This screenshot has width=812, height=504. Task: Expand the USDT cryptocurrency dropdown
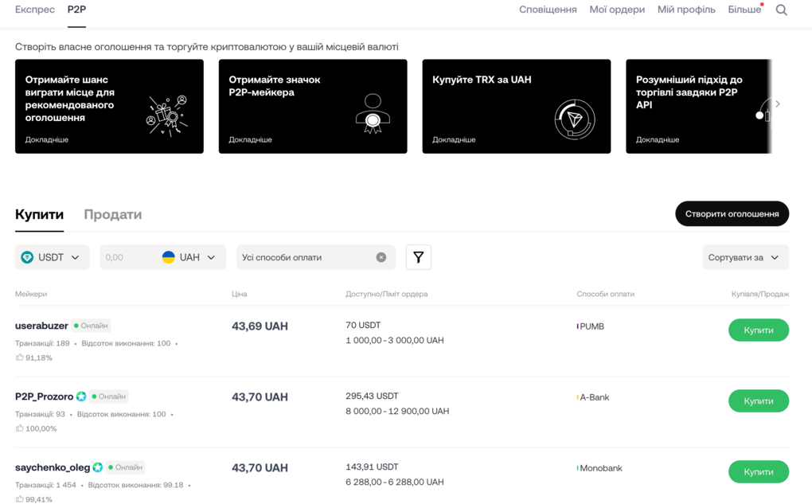tap(53, 257)
